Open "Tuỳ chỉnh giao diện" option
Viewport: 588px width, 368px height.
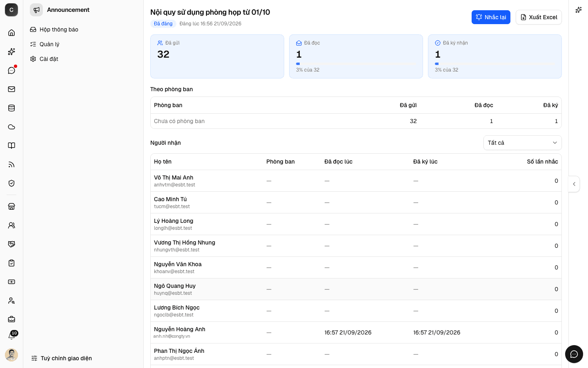click(x=62, y=358)
